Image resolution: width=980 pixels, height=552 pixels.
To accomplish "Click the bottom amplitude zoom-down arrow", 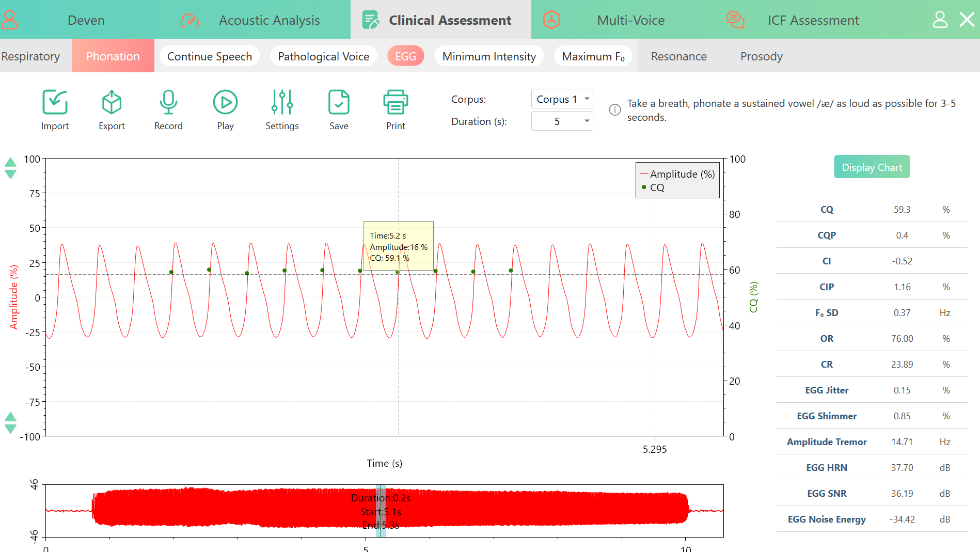I will coord(10,429).
